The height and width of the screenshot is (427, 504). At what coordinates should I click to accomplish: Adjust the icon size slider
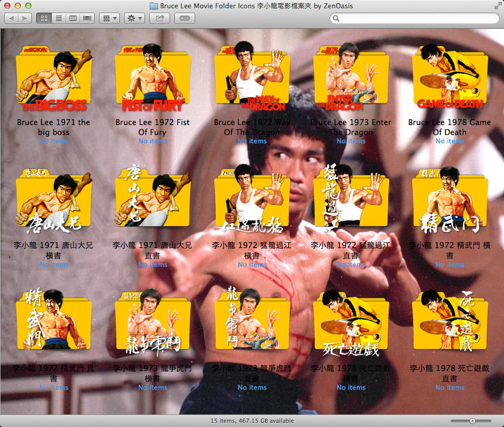[x=472, y=421]
